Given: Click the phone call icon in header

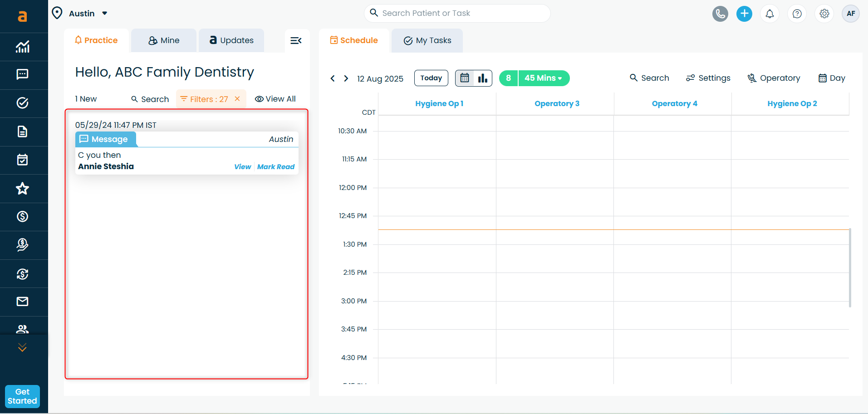Looking at the screenshot, I should click(720, 14).
